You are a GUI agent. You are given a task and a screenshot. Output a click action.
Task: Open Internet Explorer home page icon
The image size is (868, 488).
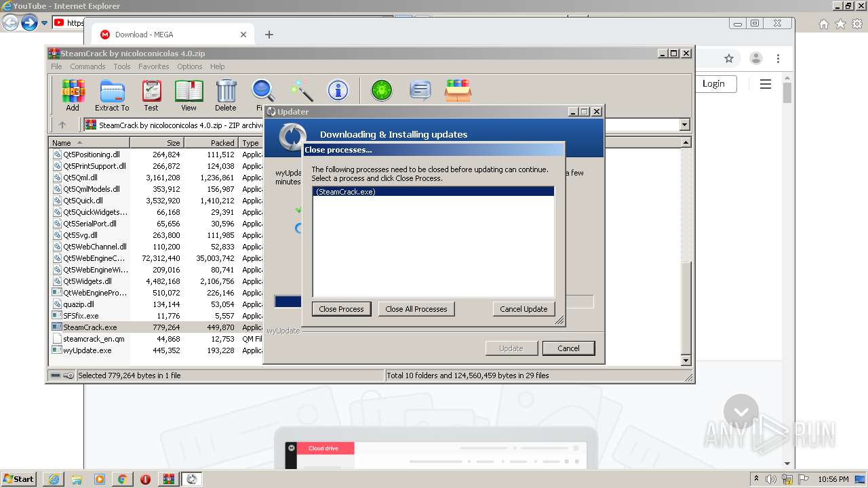tap(823, 24)
